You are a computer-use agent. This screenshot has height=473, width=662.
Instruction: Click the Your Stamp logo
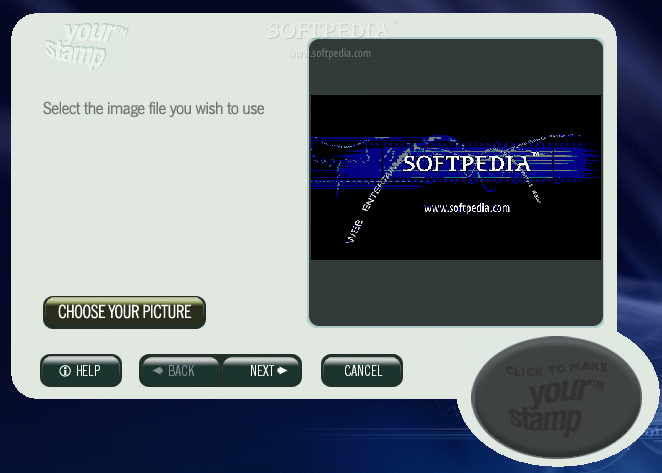(86, 46)
